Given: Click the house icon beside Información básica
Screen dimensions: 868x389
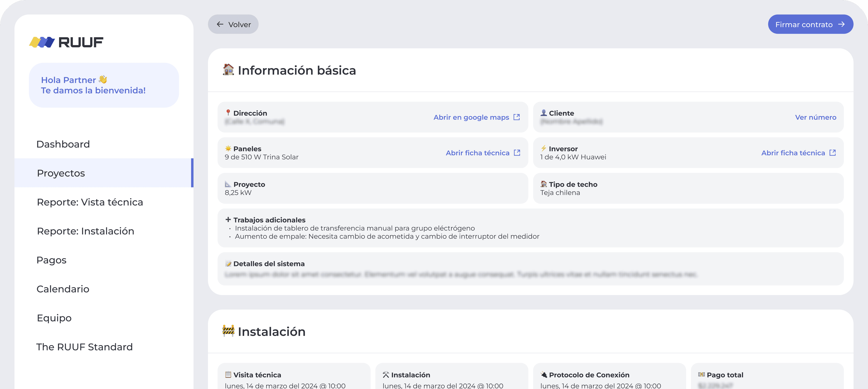Looking at the screenshot, I should tap(228, 69).
